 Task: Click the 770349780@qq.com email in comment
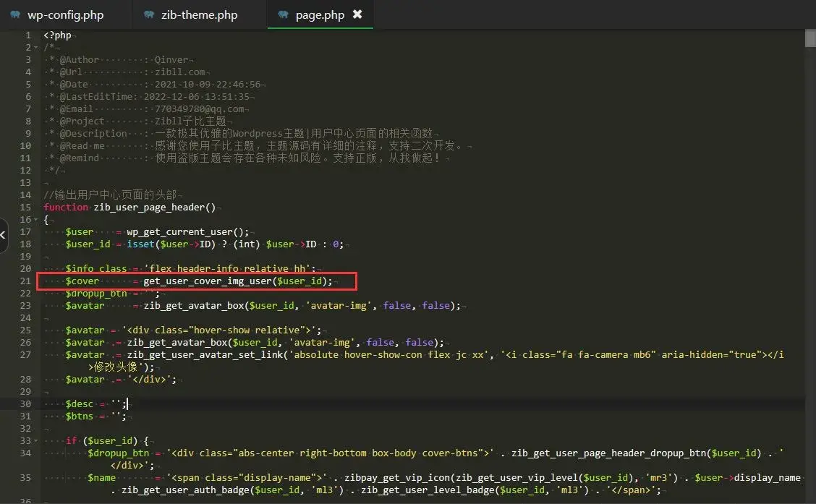click(x=199, y=108)
